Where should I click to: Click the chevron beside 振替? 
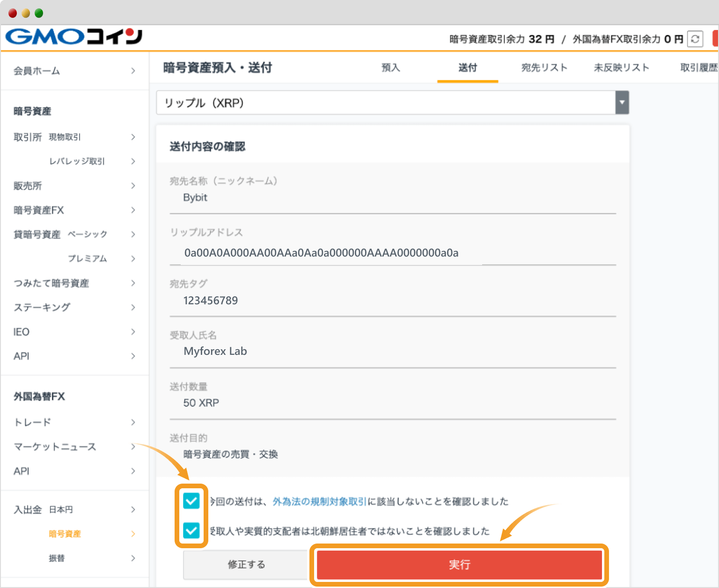coord(133,558)
